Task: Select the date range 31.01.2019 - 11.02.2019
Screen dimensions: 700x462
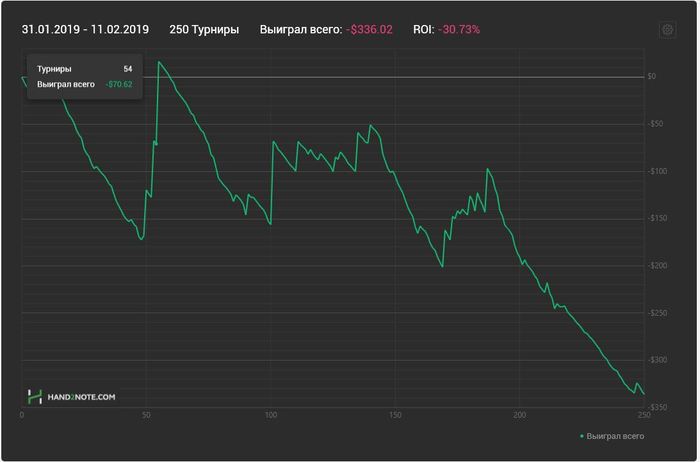Action: point(85,29)
